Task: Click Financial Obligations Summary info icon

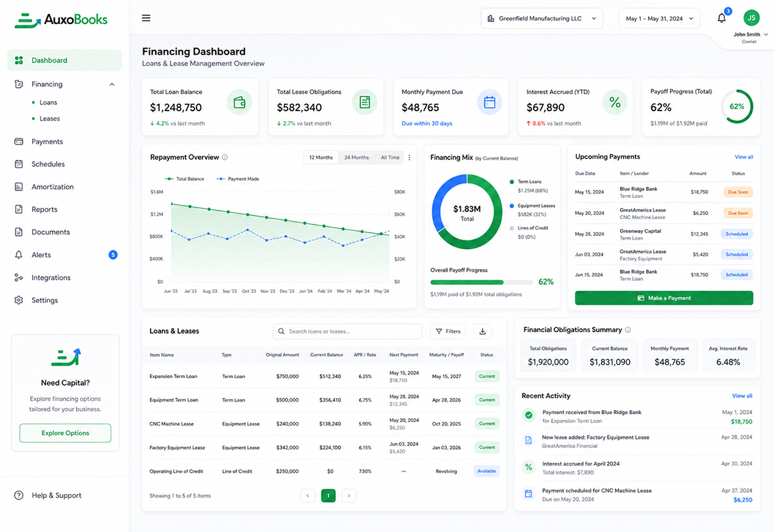Action: pos(628,330)
